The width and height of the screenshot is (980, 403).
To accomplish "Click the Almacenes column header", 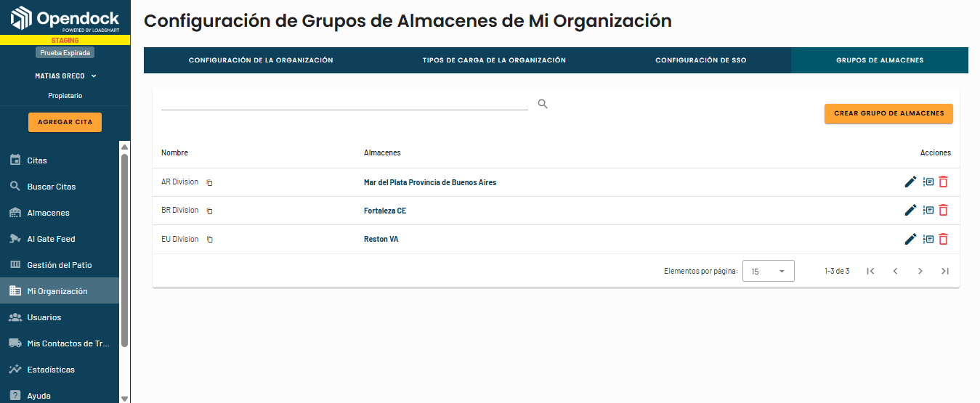I will 382,152.
